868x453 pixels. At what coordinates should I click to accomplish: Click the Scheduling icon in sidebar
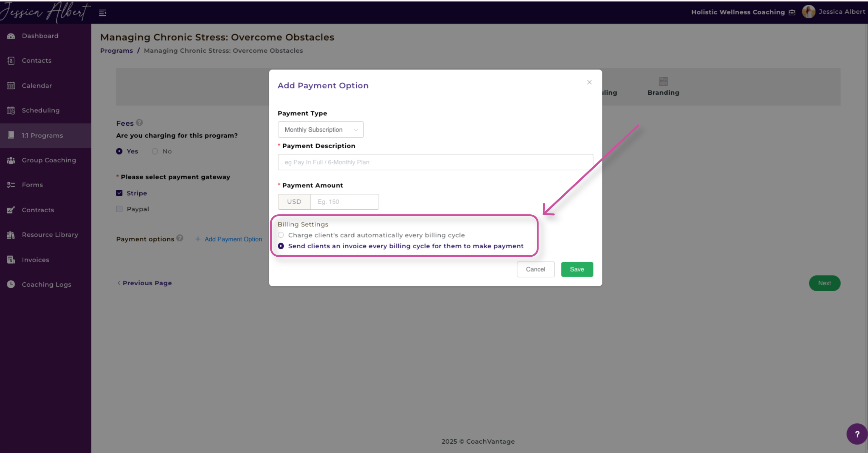[11, 111]
